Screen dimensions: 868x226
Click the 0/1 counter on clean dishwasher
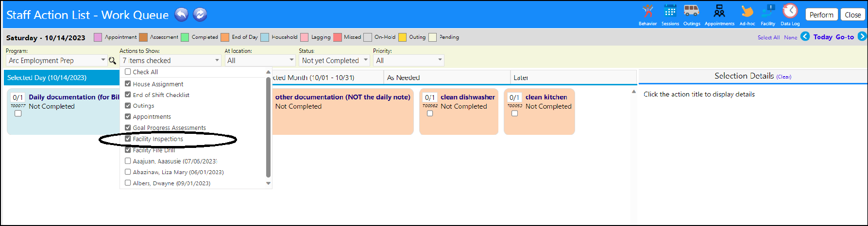pyautogui.click(x=430, y=97)
